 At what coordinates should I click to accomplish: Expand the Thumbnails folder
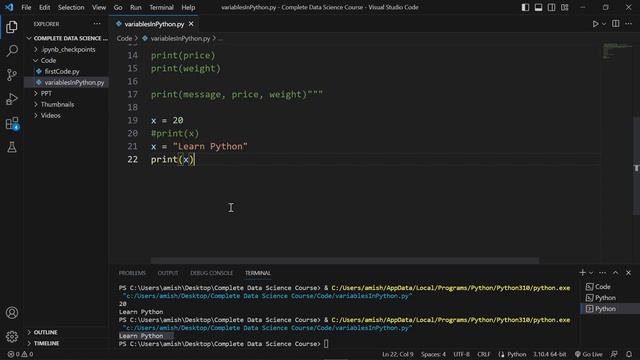(x=67, y=104)
